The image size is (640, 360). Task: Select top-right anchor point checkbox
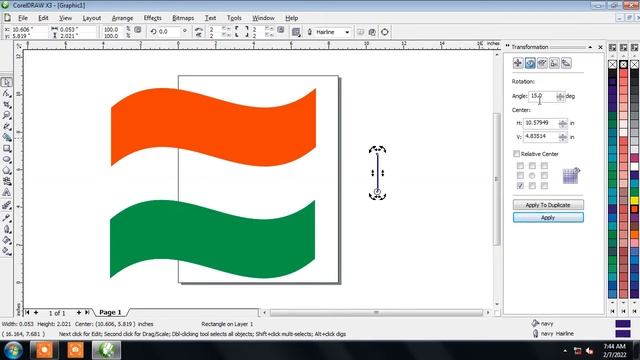544,166
